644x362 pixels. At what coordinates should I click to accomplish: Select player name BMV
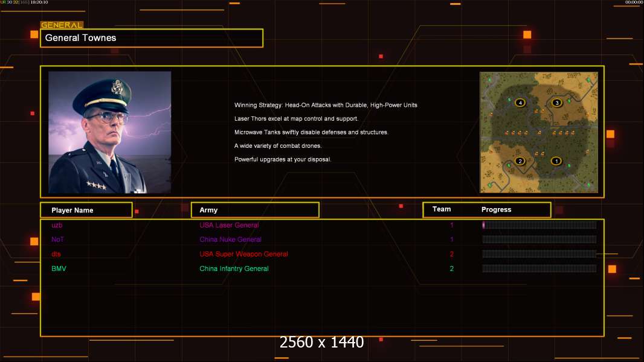click(59, 268)
